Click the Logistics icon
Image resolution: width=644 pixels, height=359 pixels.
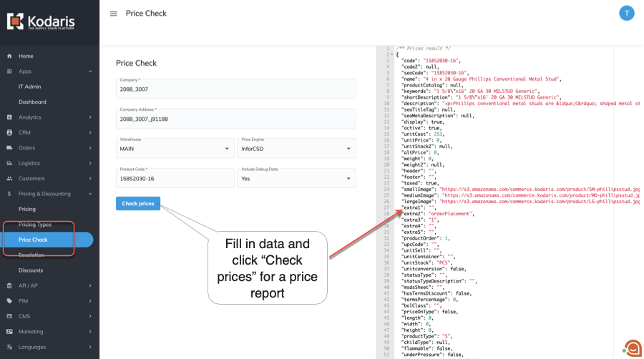click(x=9, y=163)
